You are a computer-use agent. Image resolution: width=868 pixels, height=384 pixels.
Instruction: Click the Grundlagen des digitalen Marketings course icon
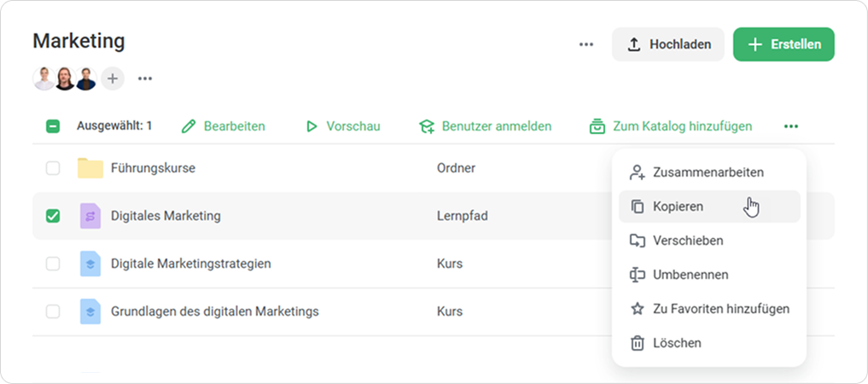(90, 311)
